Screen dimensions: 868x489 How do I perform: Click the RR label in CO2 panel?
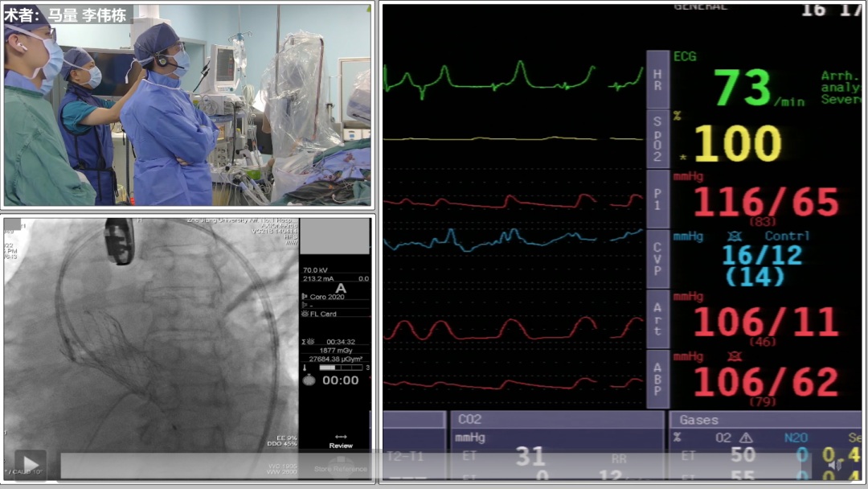tap(619, 458)
